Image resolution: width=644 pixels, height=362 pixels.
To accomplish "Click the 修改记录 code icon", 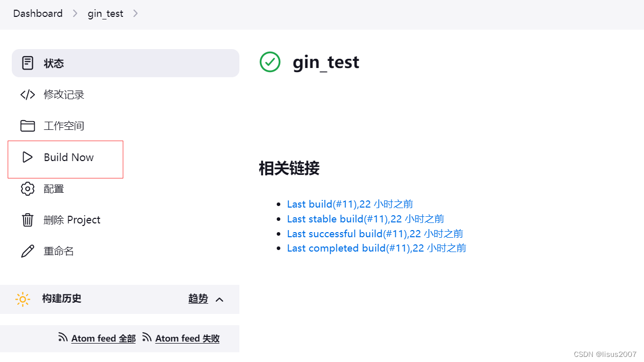I will 28,94.
